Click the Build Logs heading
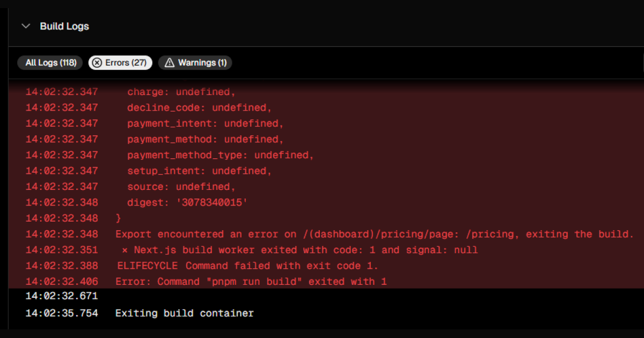644x338 pixels. pyautogui.click(x=64, y=26)
